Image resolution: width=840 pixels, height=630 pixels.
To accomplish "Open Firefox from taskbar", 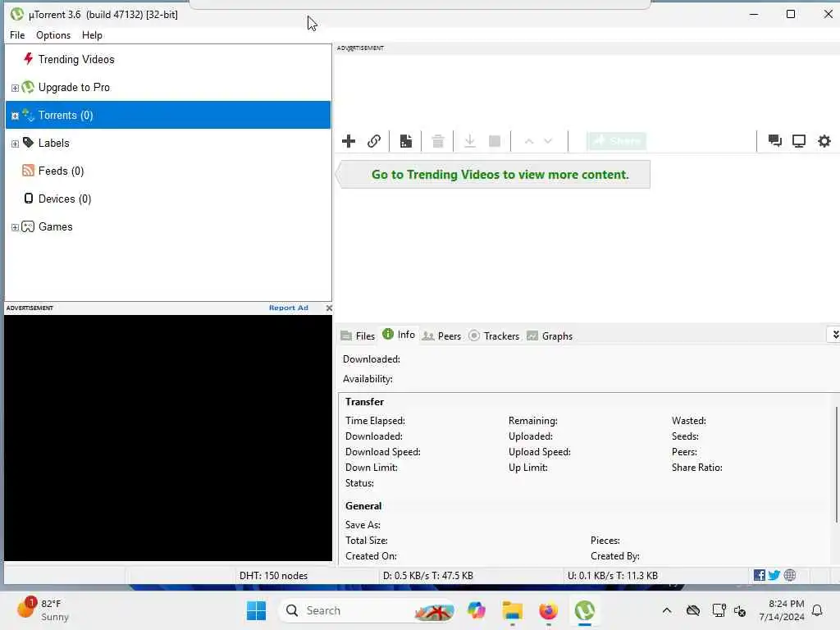I will 548,610.
